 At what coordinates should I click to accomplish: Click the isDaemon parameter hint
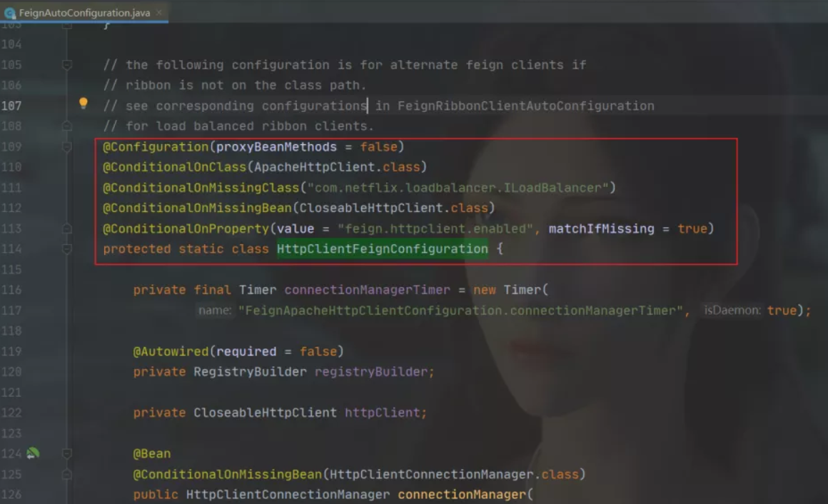[x=732, y=310]
